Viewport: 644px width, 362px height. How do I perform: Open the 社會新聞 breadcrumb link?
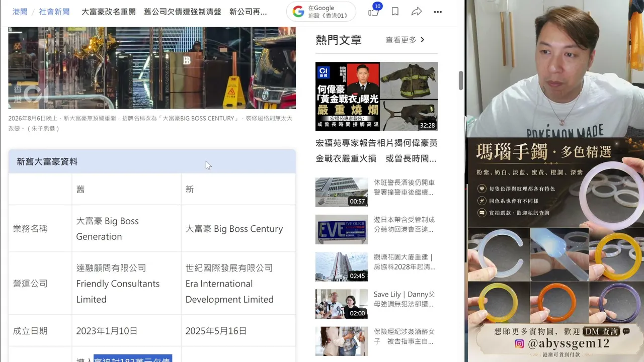point(54,12)
